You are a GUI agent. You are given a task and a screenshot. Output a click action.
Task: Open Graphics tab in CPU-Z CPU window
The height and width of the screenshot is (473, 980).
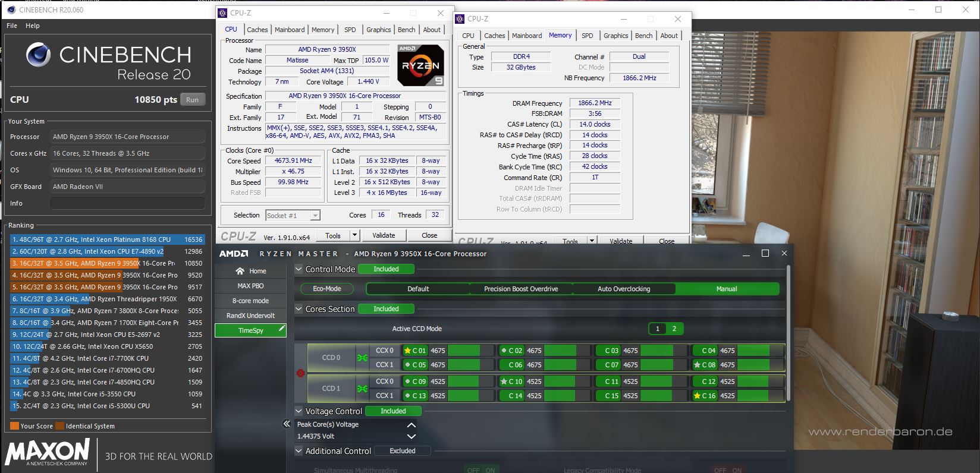(379, 30)
